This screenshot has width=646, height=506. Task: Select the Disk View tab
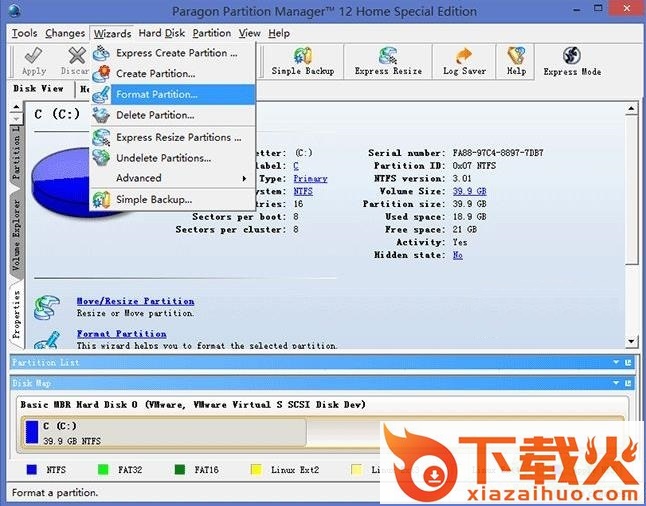click(x=38, y=88)
